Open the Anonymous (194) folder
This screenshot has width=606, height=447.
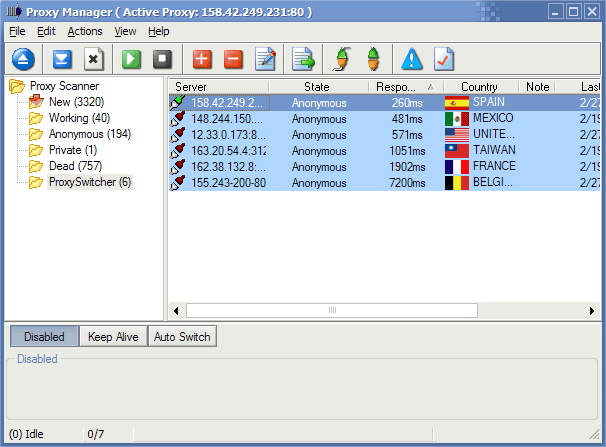(90, 134)
